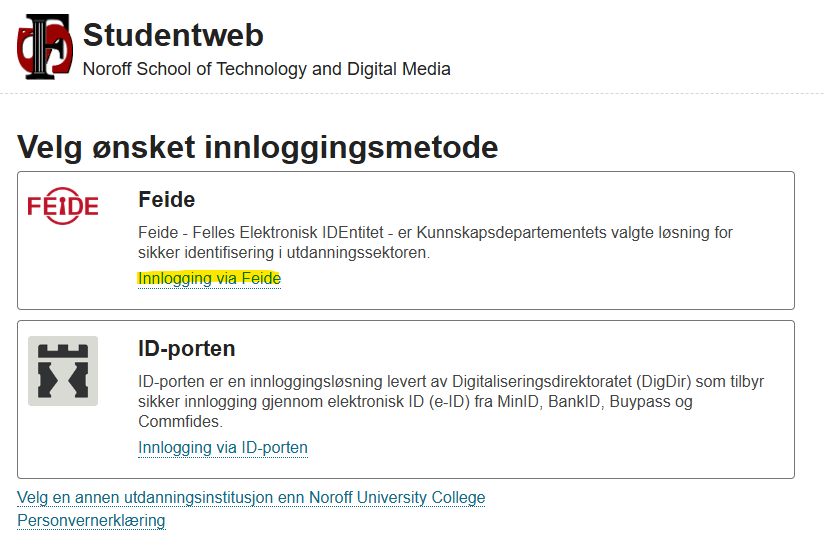Click the word Commfides in the description

(180, 421)
